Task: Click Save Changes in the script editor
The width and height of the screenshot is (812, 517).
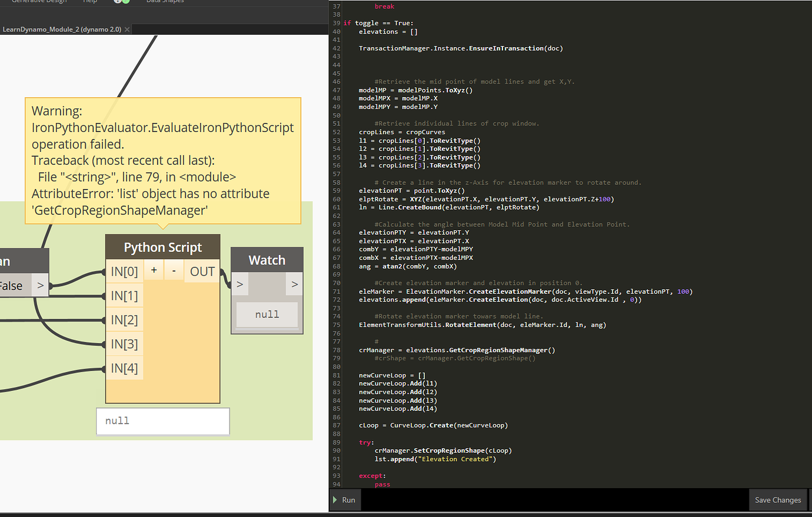Action: 778,499
